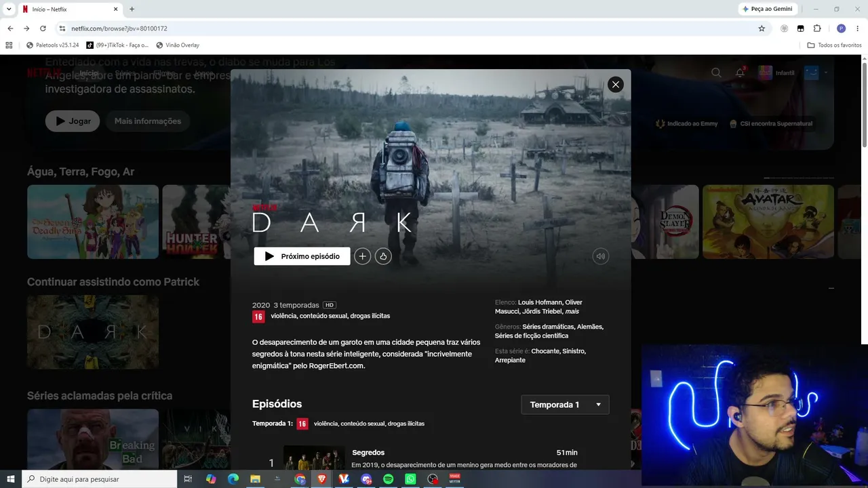Open the Temporada 1 season dropdown
Image resolution: width=868 pixels, height=488 pixels.
[565, 405]
